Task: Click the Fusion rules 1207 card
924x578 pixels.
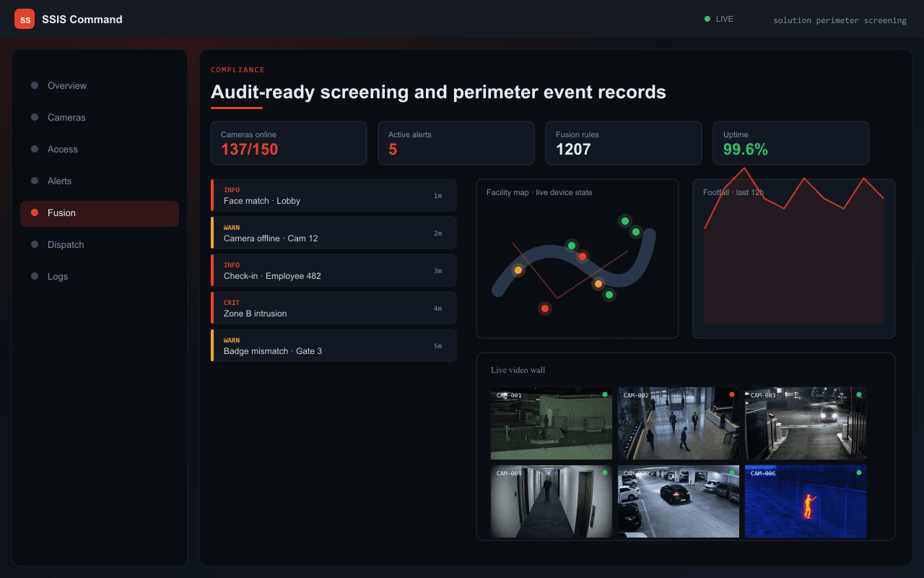Action: pyautogui.click(x=624, y=143)
